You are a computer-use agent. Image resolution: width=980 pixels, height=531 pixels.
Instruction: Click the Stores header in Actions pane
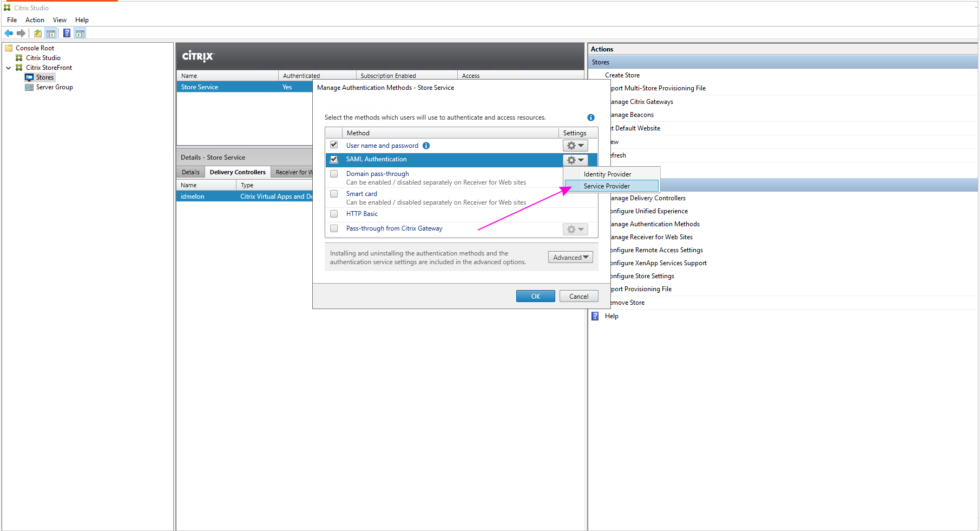[x=783, y=62]
